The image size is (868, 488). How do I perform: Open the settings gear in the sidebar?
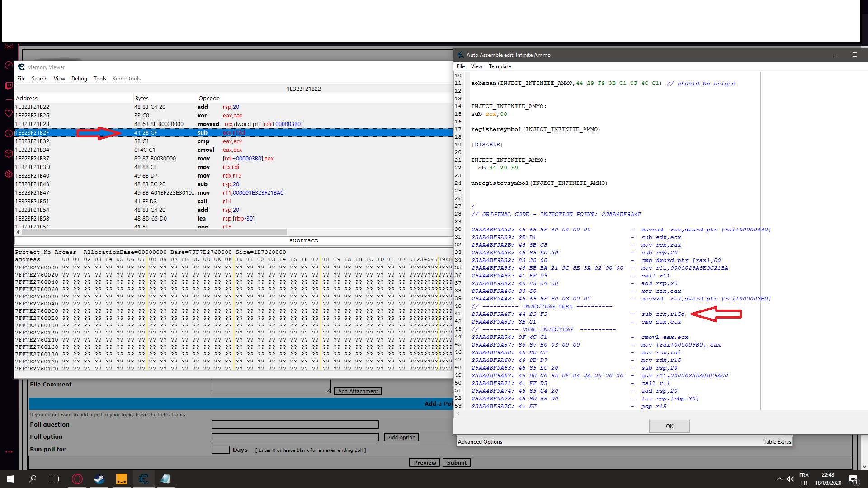[9, 174]
